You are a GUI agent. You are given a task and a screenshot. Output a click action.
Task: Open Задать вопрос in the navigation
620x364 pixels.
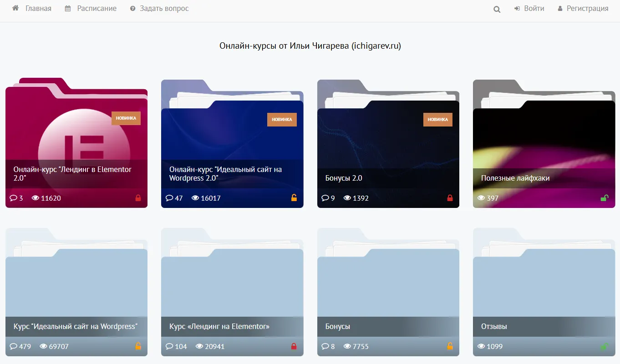tap(159, 8)
